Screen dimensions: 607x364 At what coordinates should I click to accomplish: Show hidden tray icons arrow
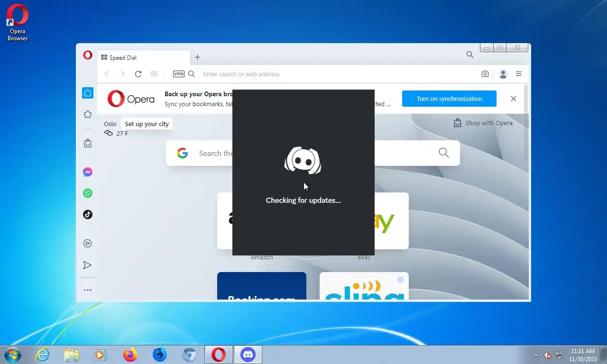(x=536, y=355)
